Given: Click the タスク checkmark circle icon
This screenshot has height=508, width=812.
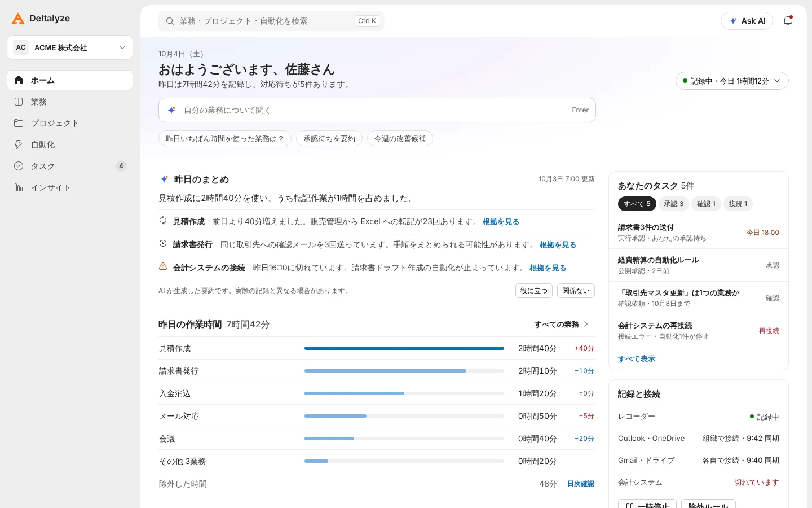Looking at the screenshot, I should (x=19, y=166).
